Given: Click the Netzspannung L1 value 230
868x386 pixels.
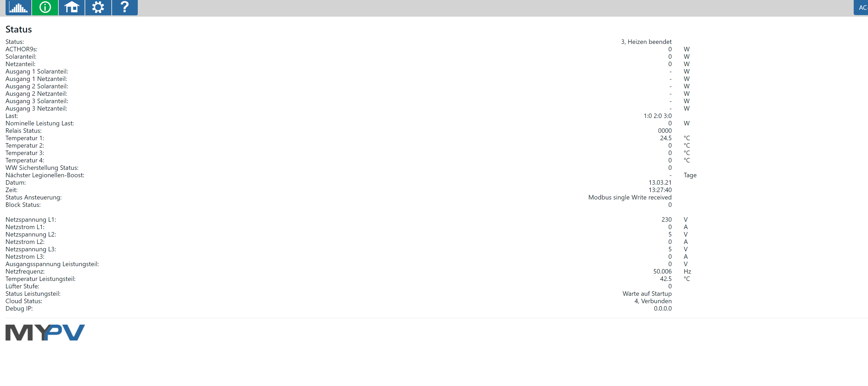Looking at the screenshot, I should pos(666,219).
